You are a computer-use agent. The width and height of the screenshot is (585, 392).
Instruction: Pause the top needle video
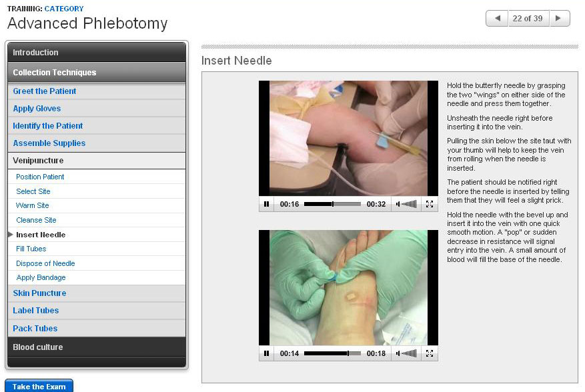pos(267,204)
